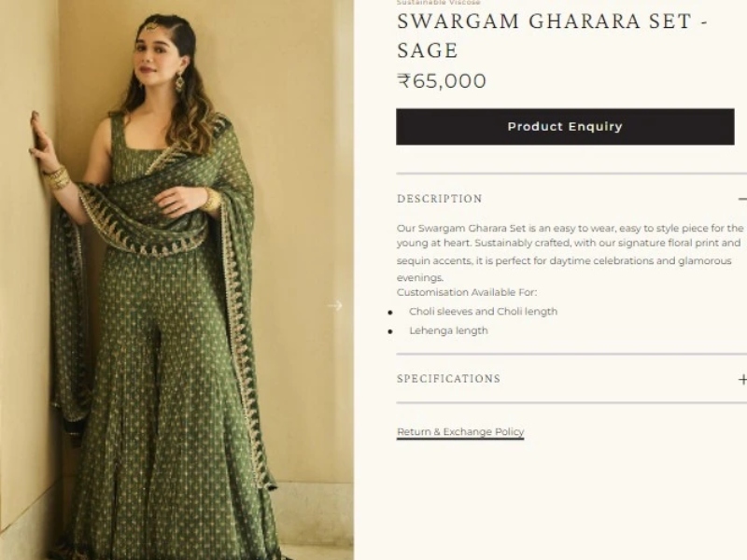
Task: Go to next product image via arrow
Action: 335,305
